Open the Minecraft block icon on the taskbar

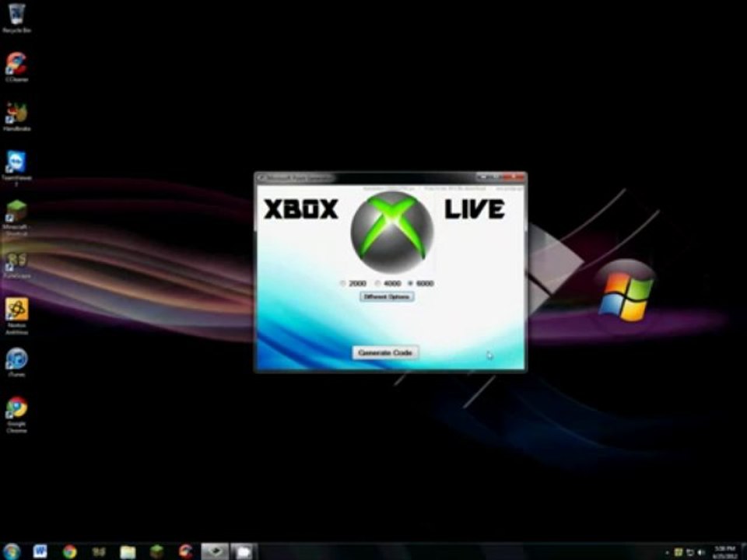point(156,551)
